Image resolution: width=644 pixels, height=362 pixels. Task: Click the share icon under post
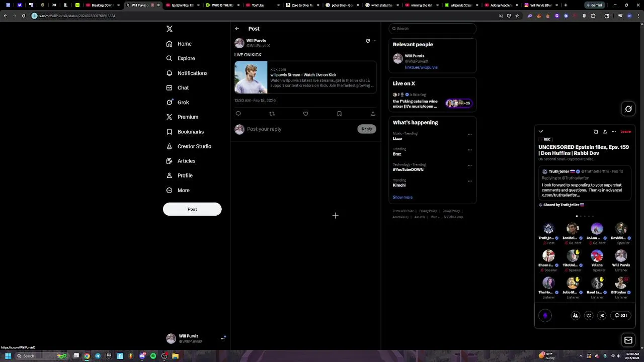click(373, 114)
